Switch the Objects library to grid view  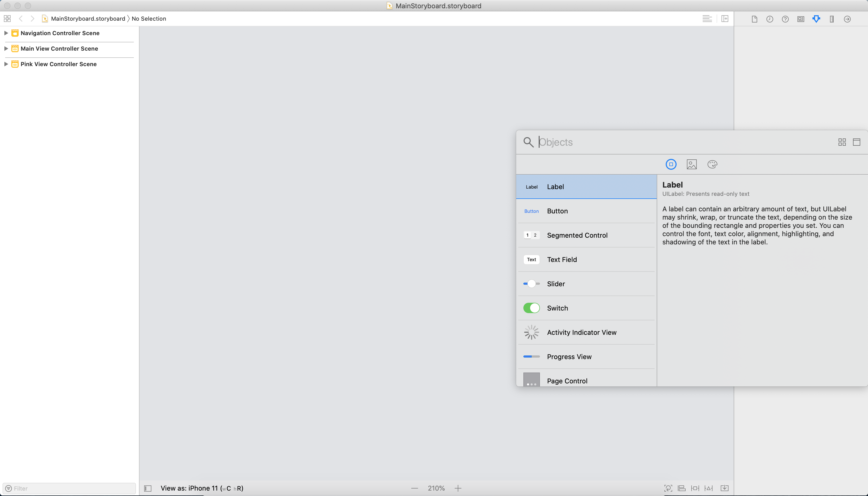(x=842, y=142)
